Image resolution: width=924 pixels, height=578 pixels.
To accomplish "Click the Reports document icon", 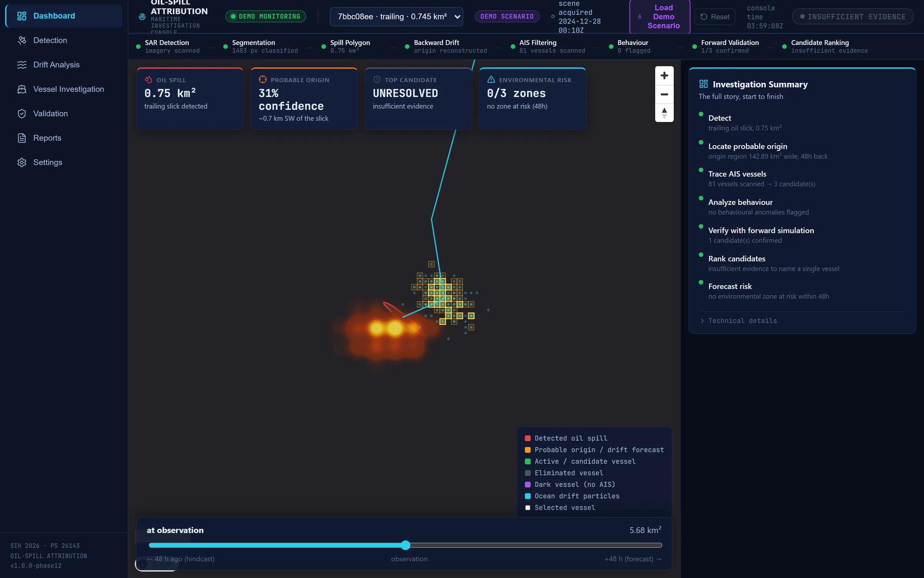I will coord(22,138).
